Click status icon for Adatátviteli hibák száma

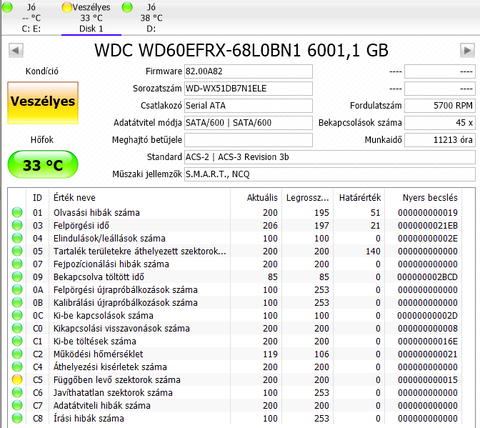pyautogui.click(x=17, y=405)
